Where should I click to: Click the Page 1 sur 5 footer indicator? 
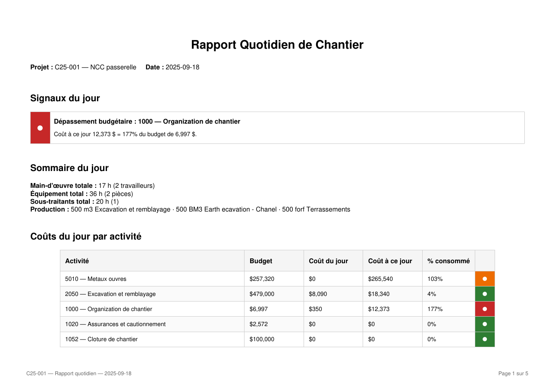click(513, 373)
